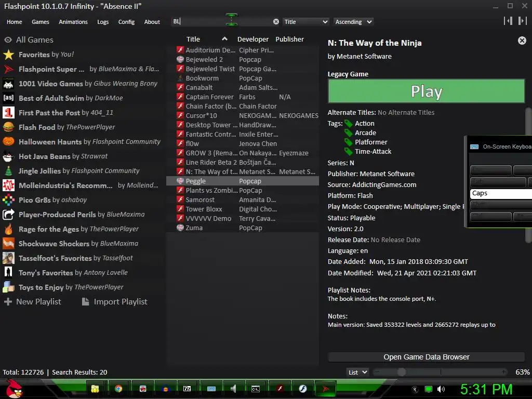Screen dimensions: 532x399
Task: Open command prompt from the taskbar
Action: tap(256, 389)
